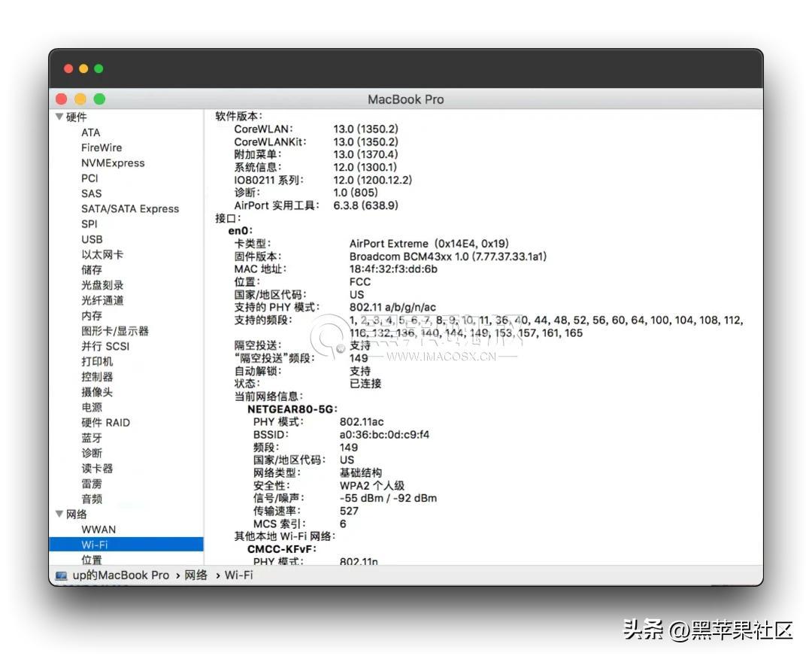Collapse the 网络 (Network) section
This screenshot has width=812, height=659.
59,514
